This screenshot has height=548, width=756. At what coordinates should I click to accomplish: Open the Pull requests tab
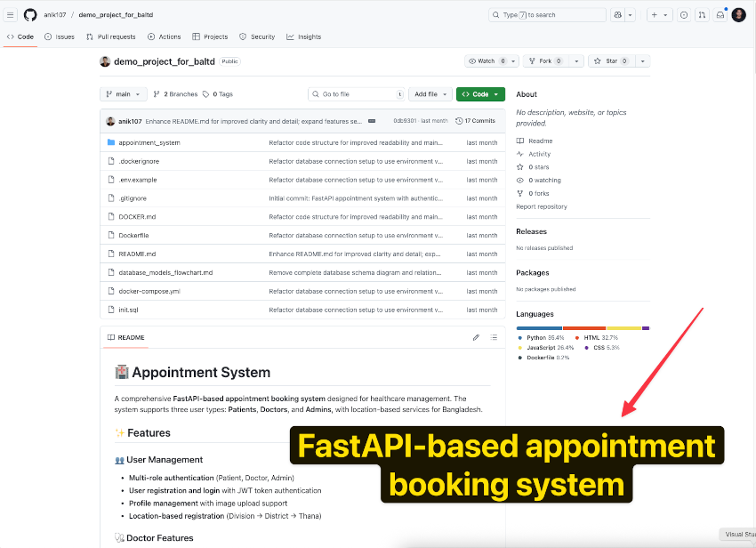click(x=111, y=36)
